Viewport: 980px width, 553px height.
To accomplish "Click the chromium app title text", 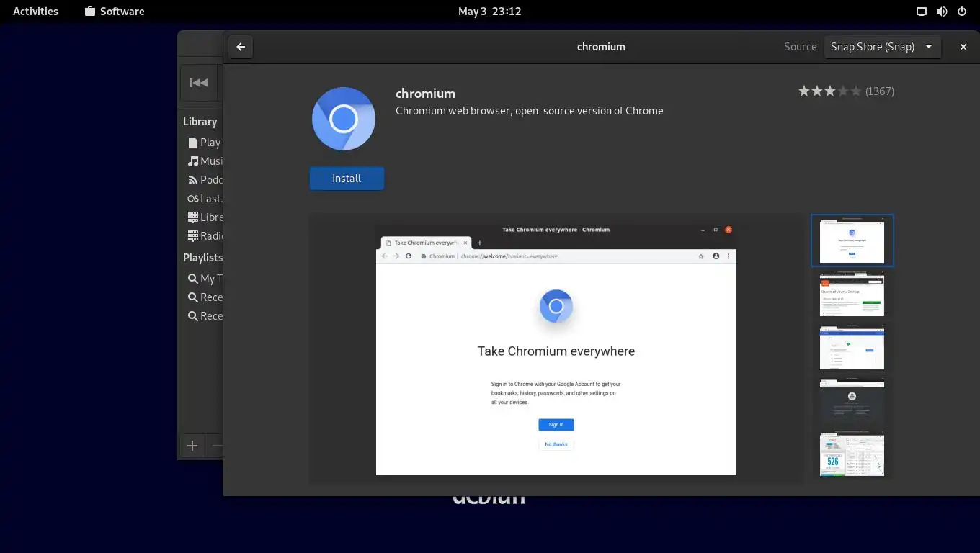I will [425, 94].
